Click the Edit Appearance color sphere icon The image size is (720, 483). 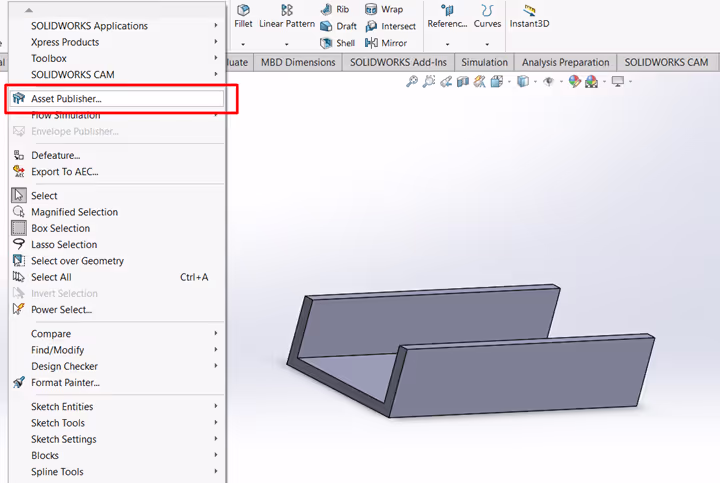pyautogui.click(x=574, y=82)
